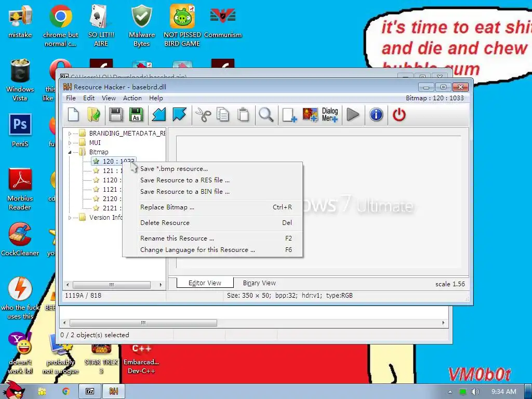Image resolution: width=532 pixels, height=399 pixels.
Task: Save file using the floppy disk icon
Action: tap(116, 115)
